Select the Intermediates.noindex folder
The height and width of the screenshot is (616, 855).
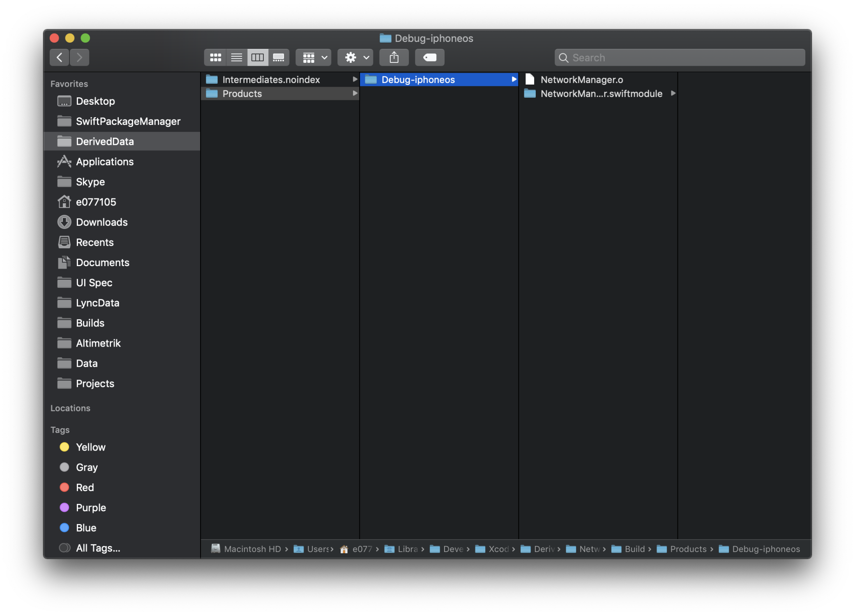coord(271,80)
